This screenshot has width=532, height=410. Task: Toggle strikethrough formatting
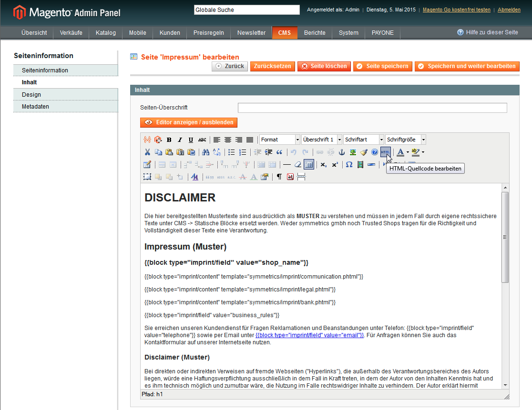point(202,140)
